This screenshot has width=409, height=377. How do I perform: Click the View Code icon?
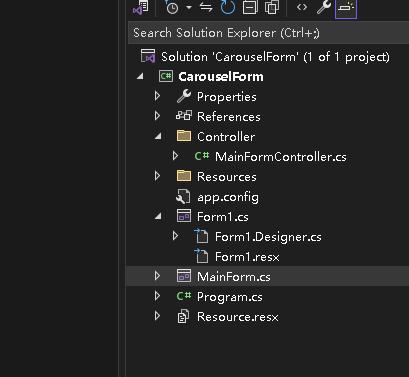pyautogui.click(x=302, y=7)
